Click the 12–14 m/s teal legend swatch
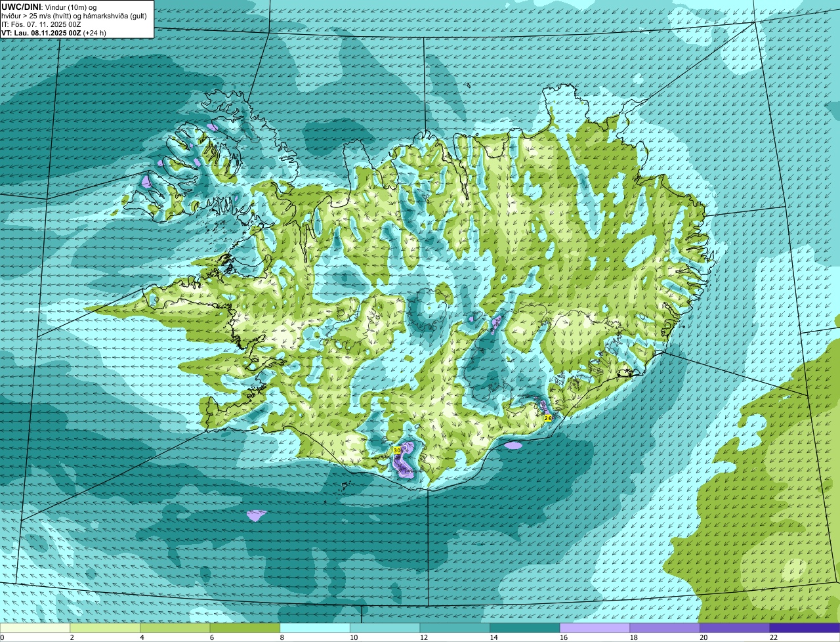 pyautogui.click(x=455, y=628)
